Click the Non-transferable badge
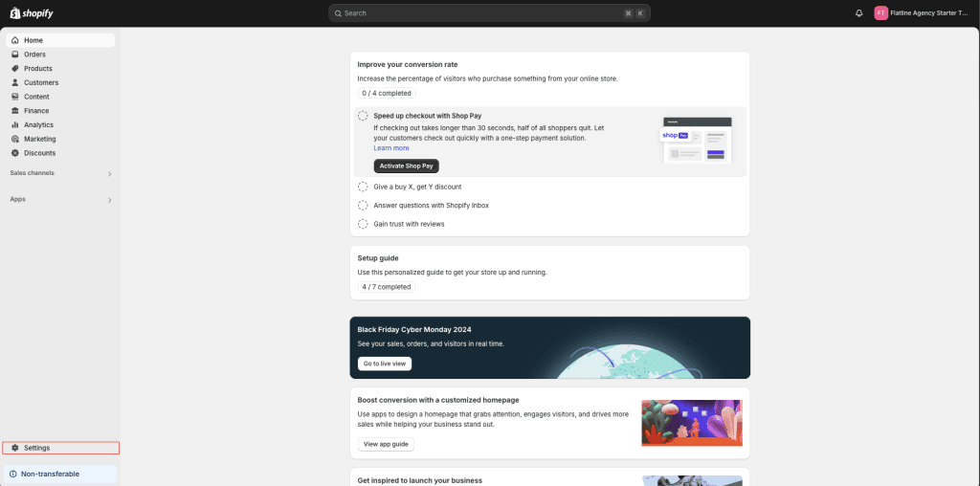The image size is (980, 486). pos(60,475)
